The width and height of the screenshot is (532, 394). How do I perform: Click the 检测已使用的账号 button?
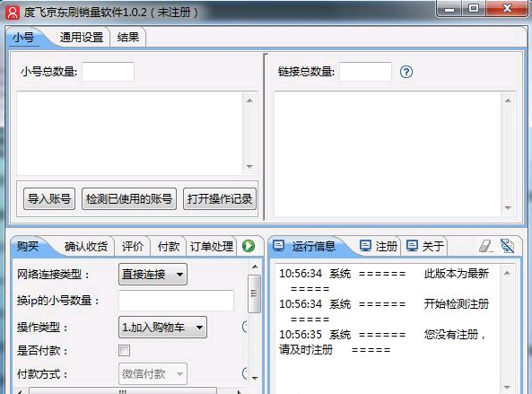pyautogui.click(x=129, y=199)
